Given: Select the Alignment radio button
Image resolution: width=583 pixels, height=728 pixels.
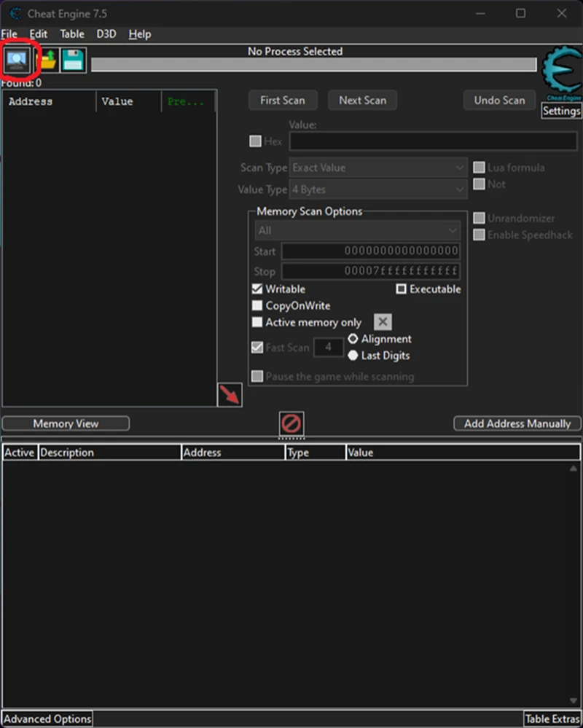Looking at the screenshot, I should tap(353, 339).
